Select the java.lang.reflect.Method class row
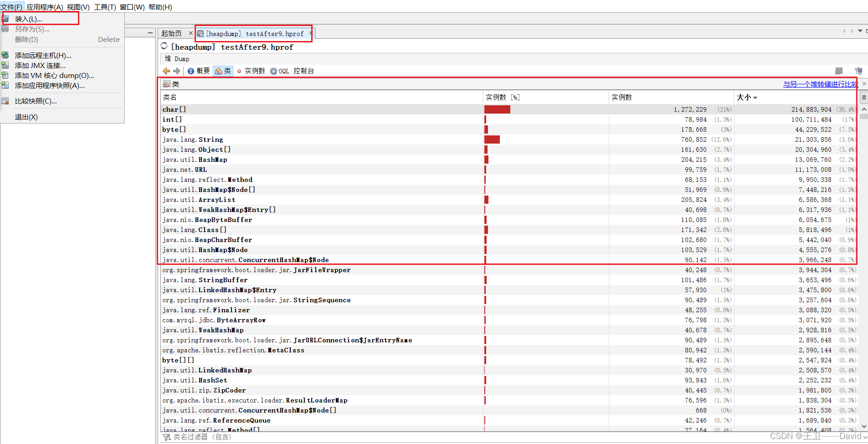The image size is (868, 444). pyautogui.click(x=509, y=180)
